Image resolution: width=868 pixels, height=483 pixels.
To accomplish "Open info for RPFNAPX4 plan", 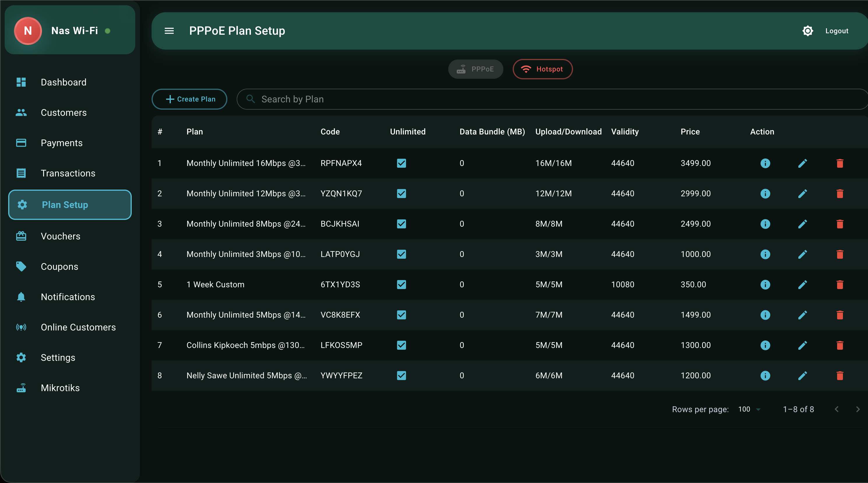I will point(765,163).
